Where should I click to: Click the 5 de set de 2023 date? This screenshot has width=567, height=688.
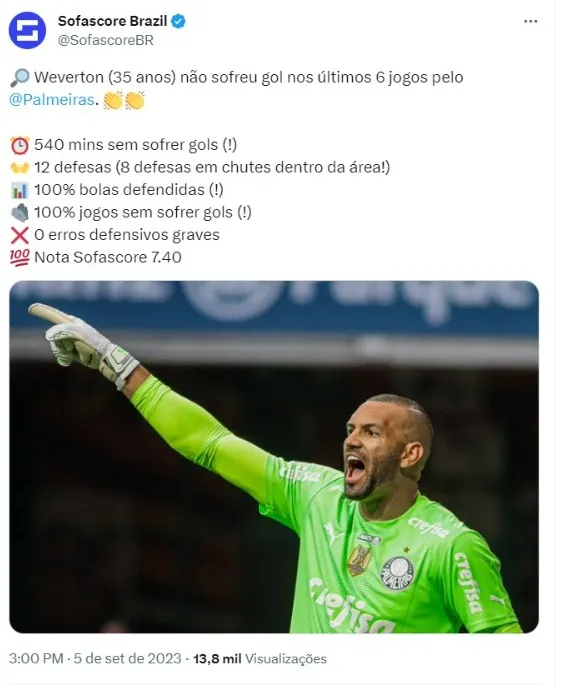pyautogui.click(x=127, y=659)
